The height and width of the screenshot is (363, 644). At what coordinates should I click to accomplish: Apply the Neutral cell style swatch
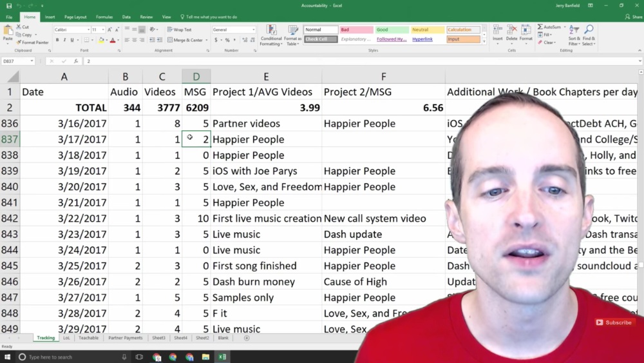(427, 30)
